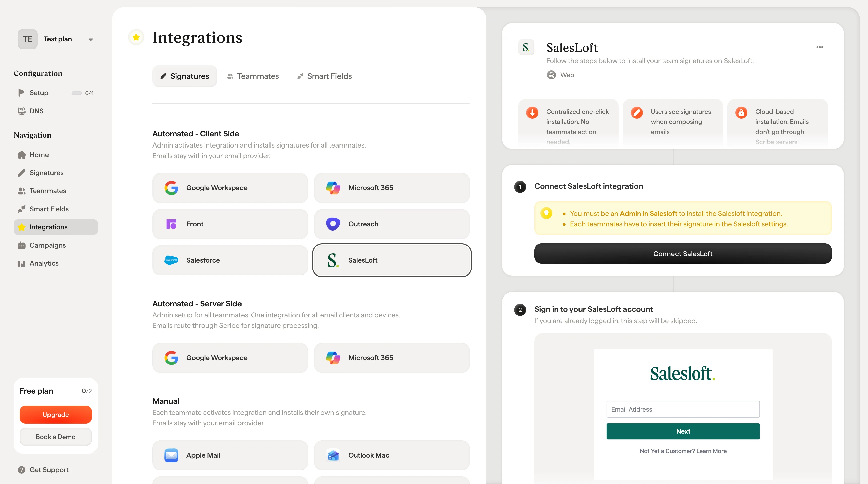Select server-side Google Workspace integration
Image resolution: width=868 pixels, height=484 pixels.
point(230,358)
